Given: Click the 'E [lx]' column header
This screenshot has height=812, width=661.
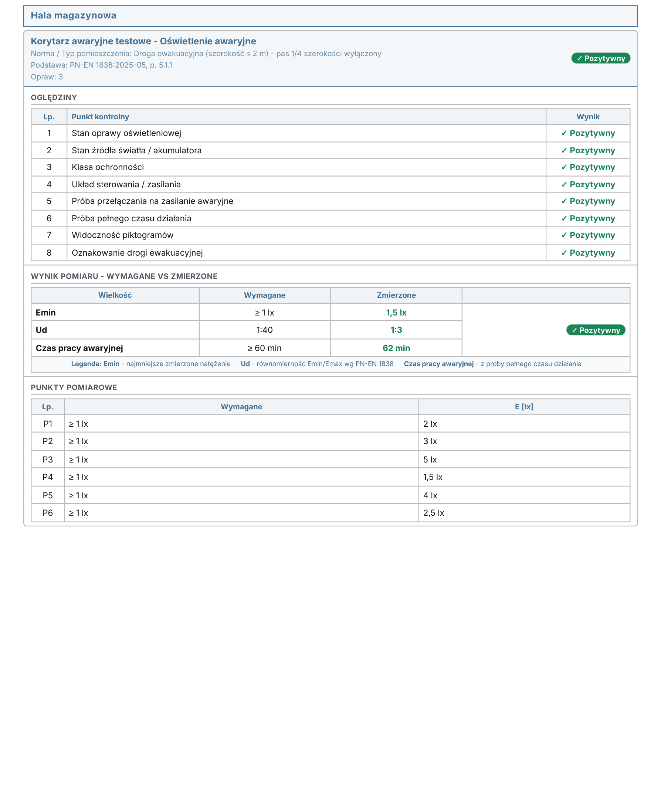Looking at the screenshot, I should [x=524, y=407].
